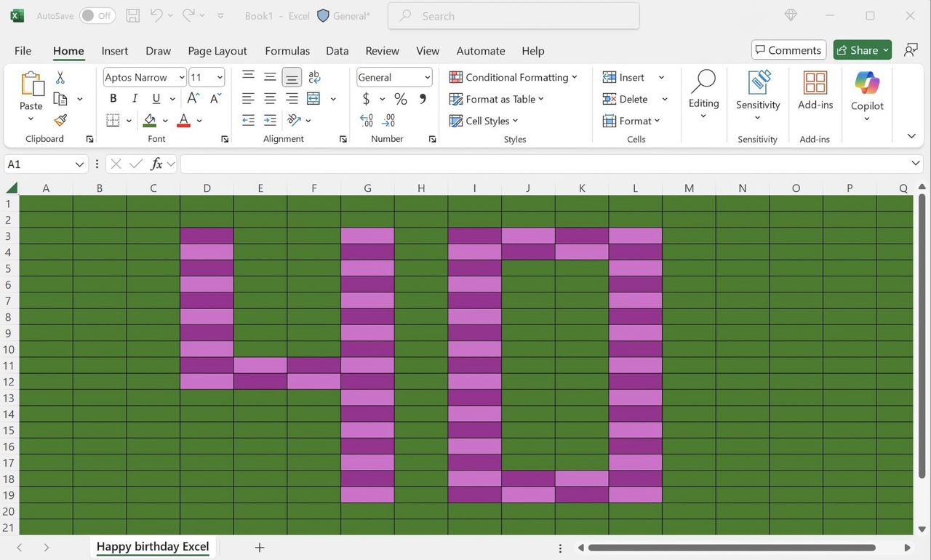Click the Share button
Image resolution: width=931 pixels, height=560 pixels.
click(x=861, y=50)
